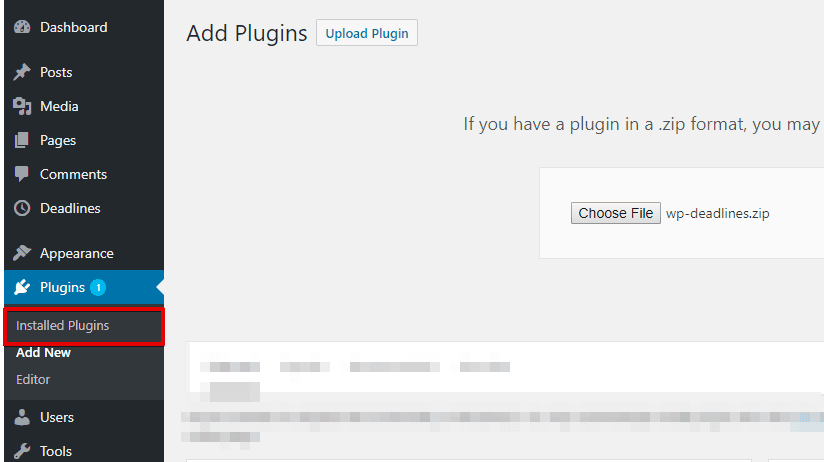The height and width of the screenshot is (462, 824).
Task: Go to the Deadlines menu label
Action: (70, 209)
